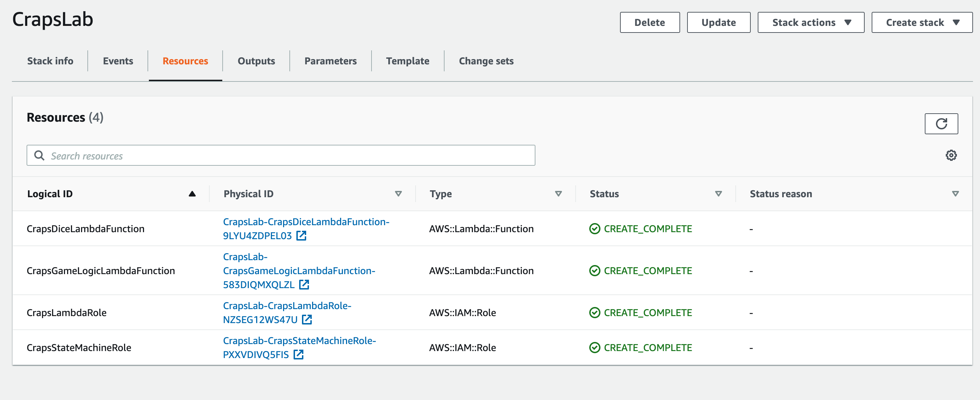Image resolution: width=980 pixels, height=400 pixels.
Task: Open the Template tab
Action: tap(408, 61)
